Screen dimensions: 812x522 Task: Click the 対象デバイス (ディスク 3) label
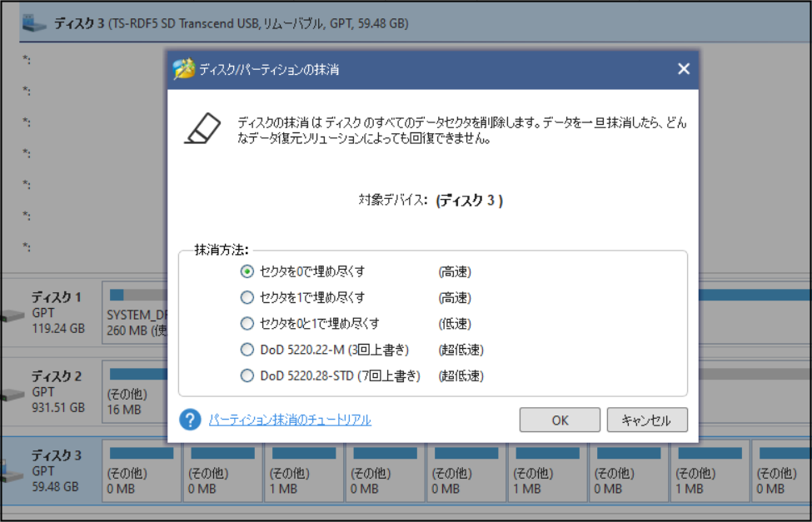(x=431, y=200)
